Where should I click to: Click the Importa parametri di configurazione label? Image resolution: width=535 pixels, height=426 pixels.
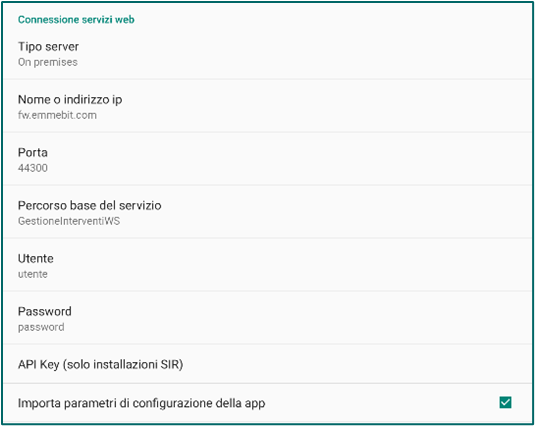141,403
